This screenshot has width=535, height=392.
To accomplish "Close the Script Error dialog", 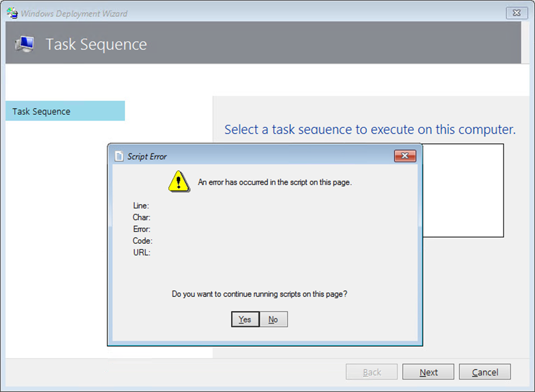I will pos(405,156).
